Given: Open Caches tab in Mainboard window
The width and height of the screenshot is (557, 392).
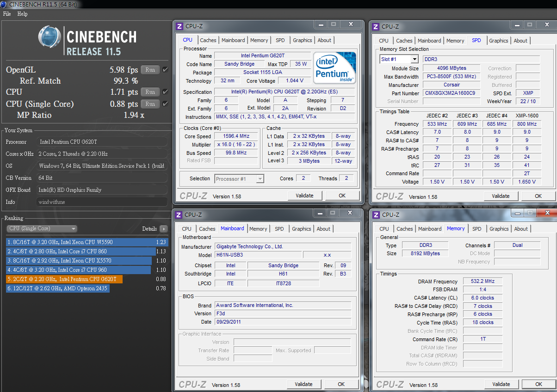Looking at the screenshot, I should pyautogui.click(x=207, y=229).
